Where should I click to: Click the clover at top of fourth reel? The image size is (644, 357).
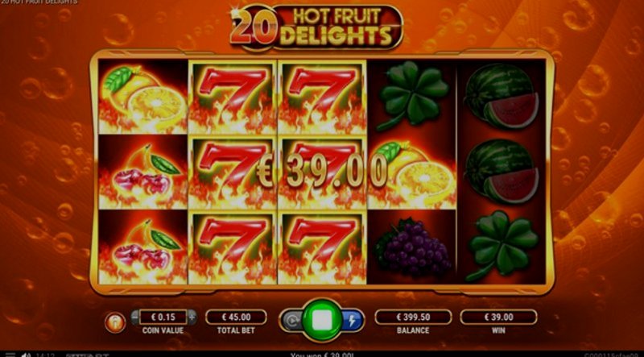pos(411,96)
